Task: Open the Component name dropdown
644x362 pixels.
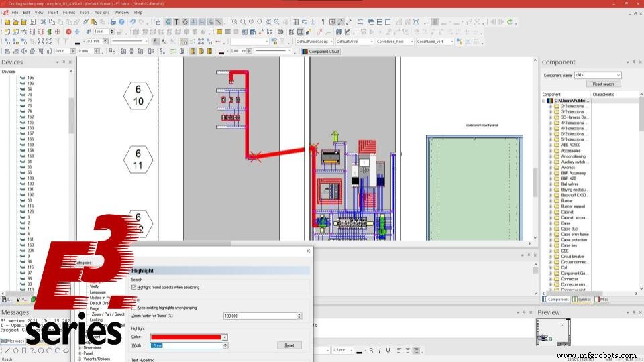Action: [x=618, y=75]
